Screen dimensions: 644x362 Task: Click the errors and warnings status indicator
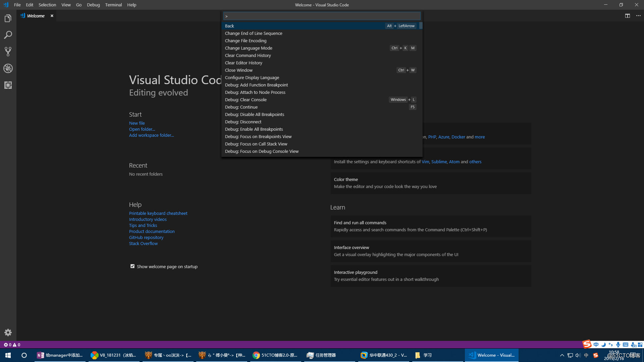12,345
